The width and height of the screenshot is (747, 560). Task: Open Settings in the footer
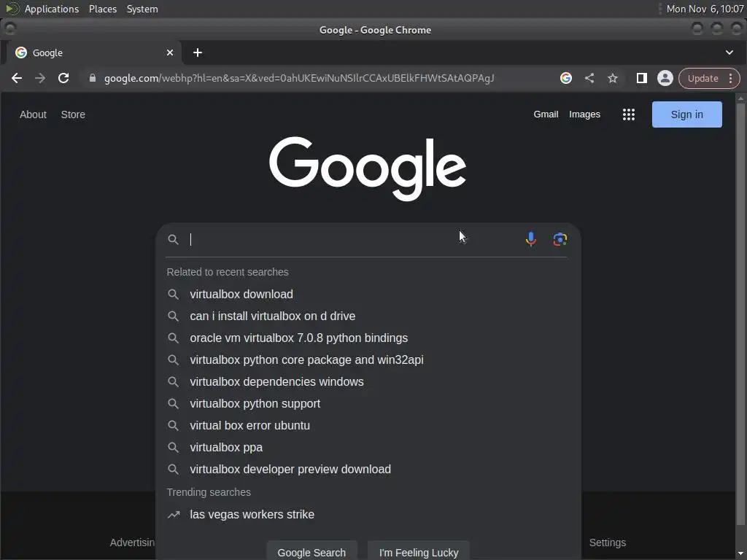click(x=608, y=542)
